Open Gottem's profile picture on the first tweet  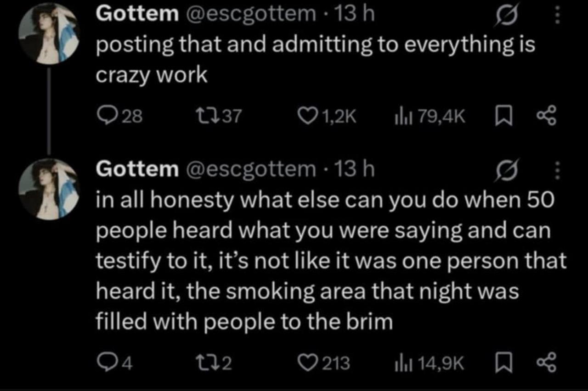click(49, 34)
